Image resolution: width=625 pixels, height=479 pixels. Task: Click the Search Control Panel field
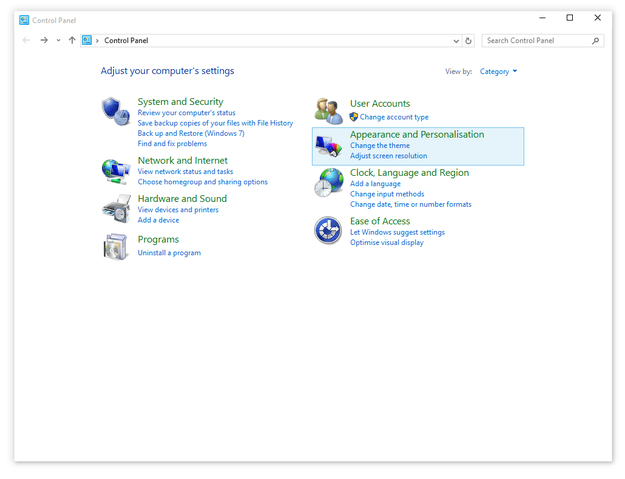[536, 41]
